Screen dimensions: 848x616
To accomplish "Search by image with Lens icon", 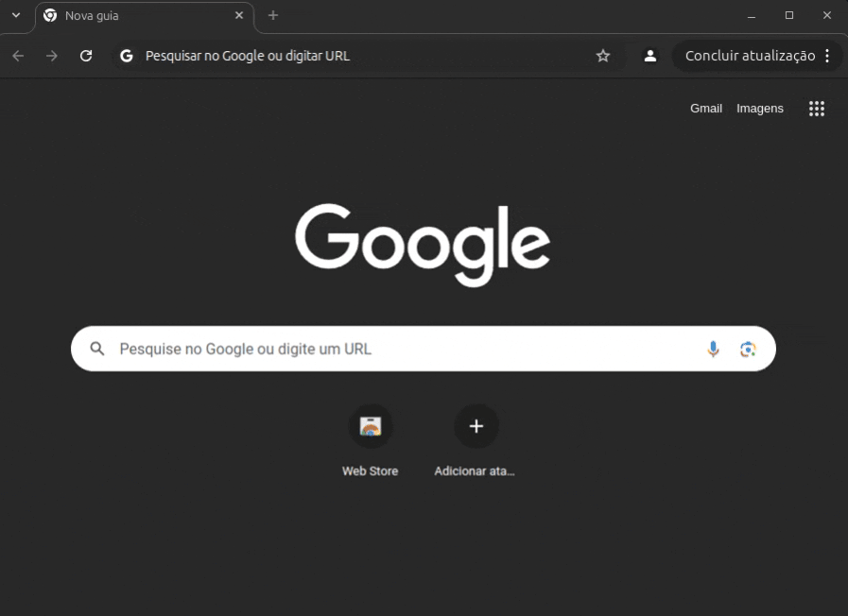I will coord(748,349).
